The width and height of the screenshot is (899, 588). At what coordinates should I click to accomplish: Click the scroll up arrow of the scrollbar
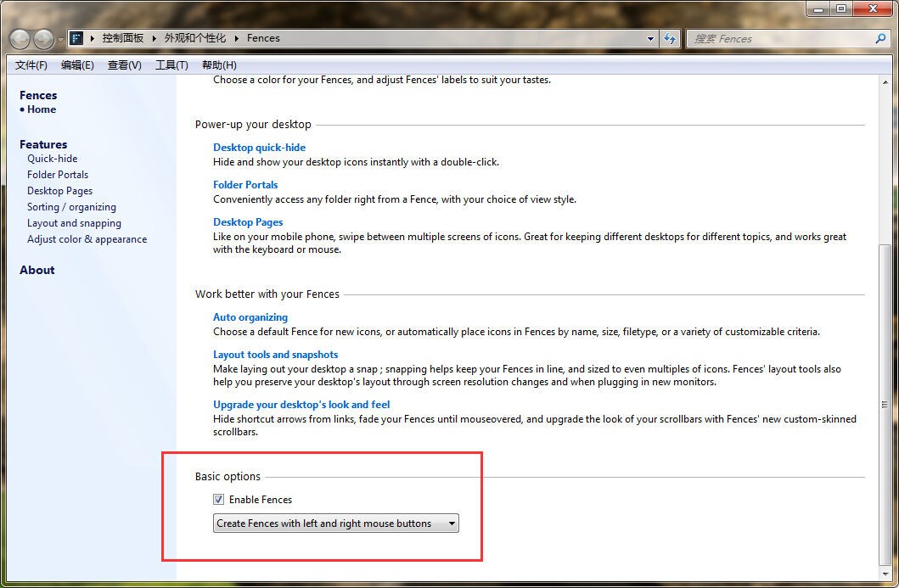tap(885, 82)
